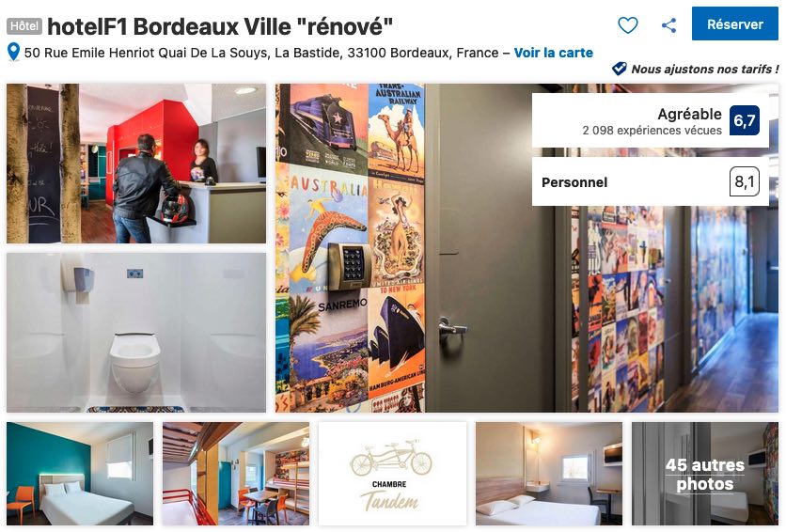
Task: Open the bunk bed family room thumbnail
Action: 236,474
